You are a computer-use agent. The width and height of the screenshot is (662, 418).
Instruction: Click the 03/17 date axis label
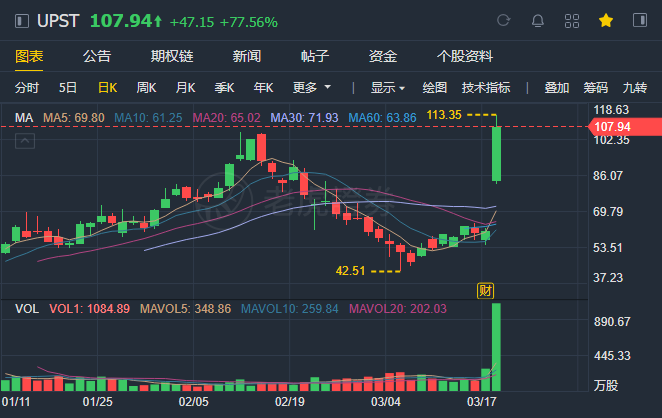pos(482,402)
